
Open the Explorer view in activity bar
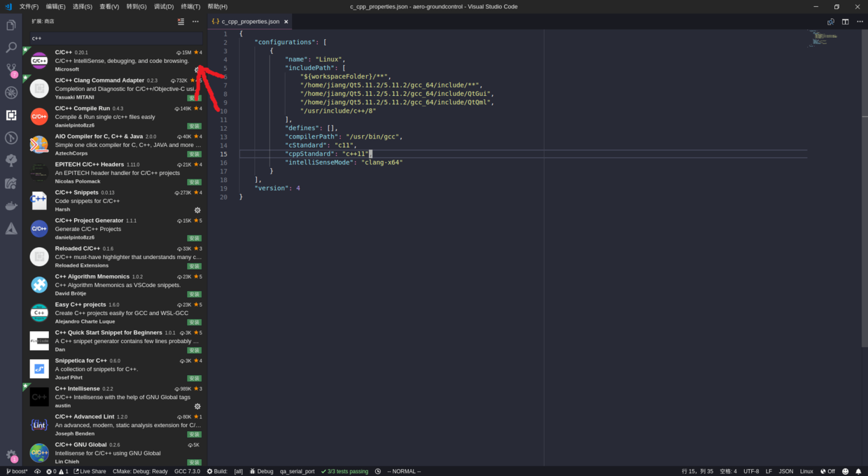pyautogui.click(x=11, y=26)
